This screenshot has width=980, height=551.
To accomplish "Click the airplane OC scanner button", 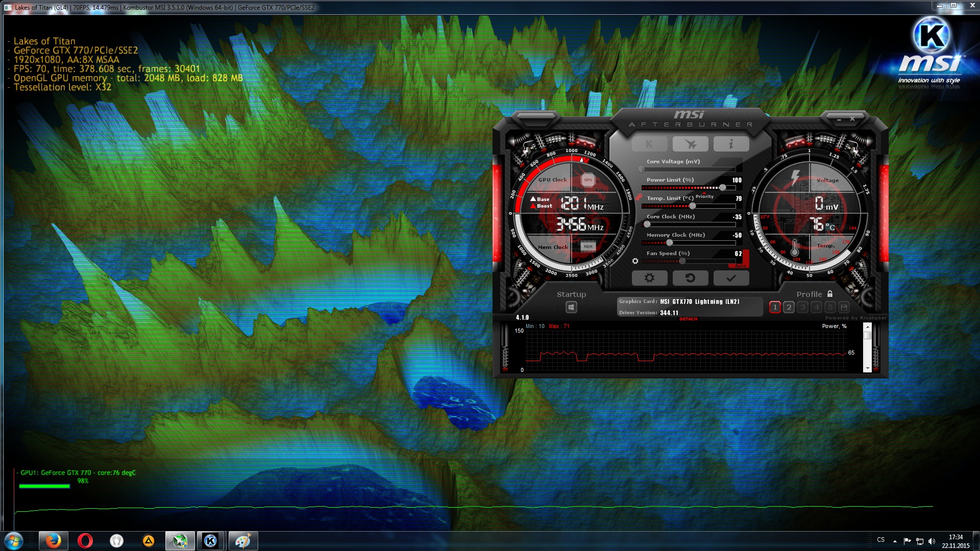I will (690, 144).
